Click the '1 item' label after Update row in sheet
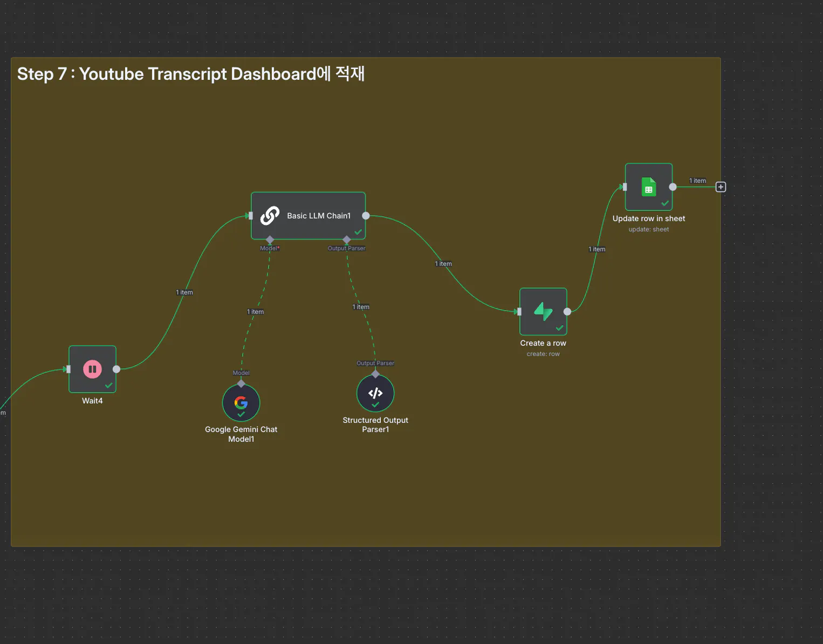This screenshot has height=644, width=823. [698, 181]
